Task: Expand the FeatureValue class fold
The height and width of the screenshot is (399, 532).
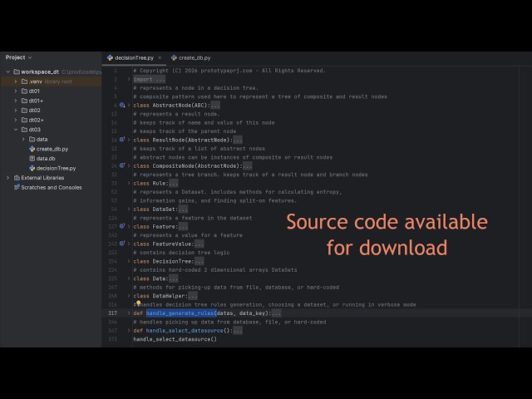Action: coord(129,244)
